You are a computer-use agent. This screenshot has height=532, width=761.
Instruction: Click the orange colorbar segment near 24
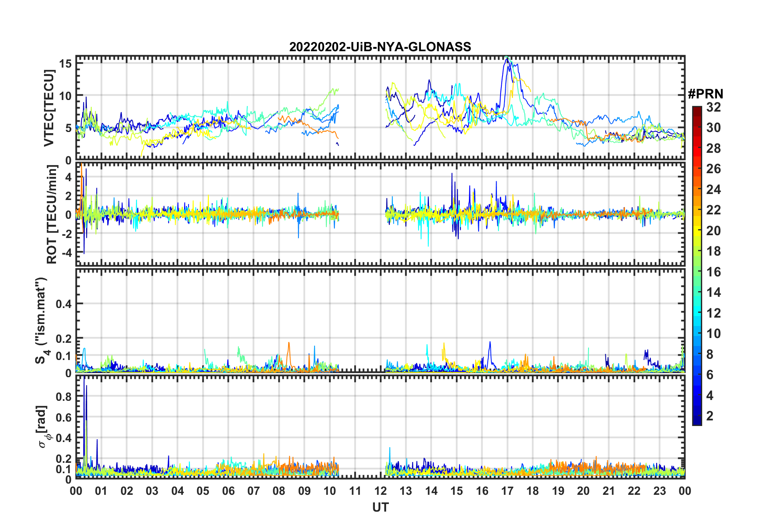[x=697, y=189]
